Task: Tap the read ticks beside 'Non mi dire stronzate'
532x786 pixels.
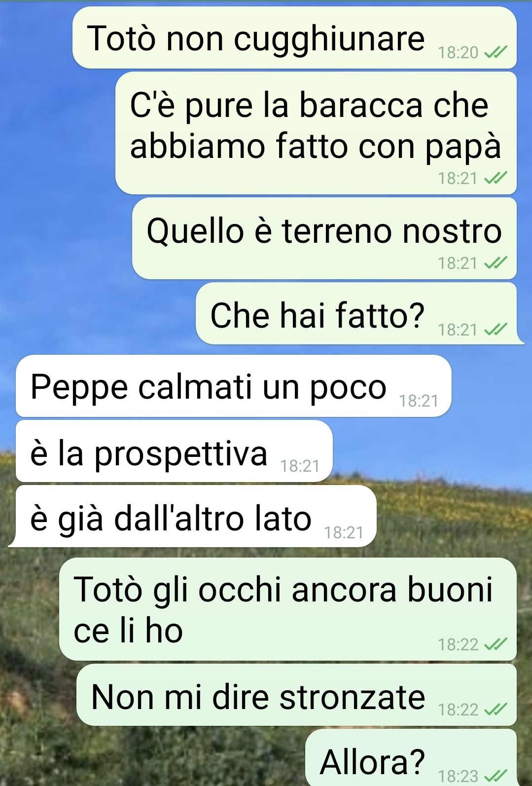Action: (x=496, y=710)
